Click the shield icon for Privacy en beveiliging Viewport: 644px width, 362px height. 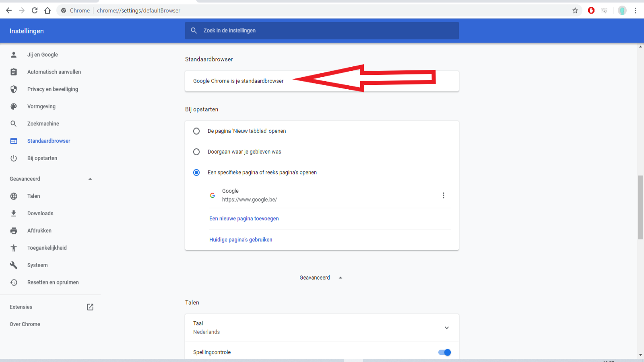pos(14,89)
